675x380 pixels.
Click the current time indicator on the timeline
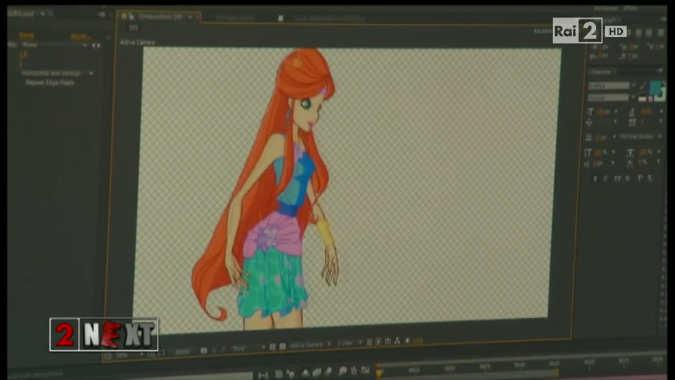coord(379,373)
